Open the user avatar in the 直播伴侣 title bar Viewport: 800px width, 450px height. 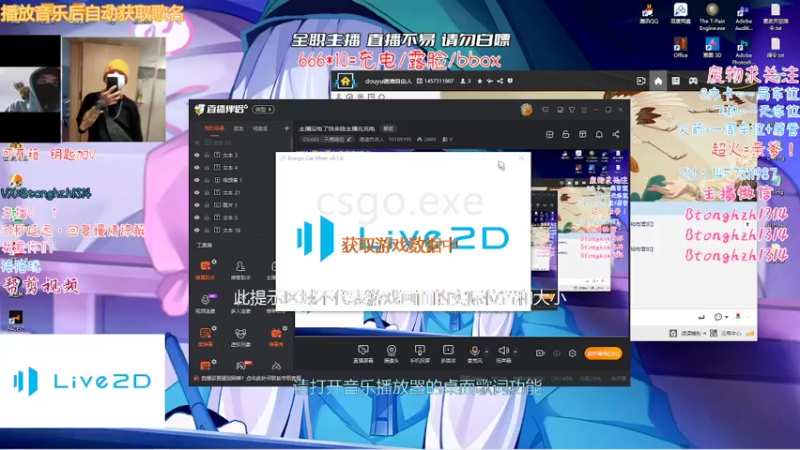pyautogui.click(x=526, y=109)
